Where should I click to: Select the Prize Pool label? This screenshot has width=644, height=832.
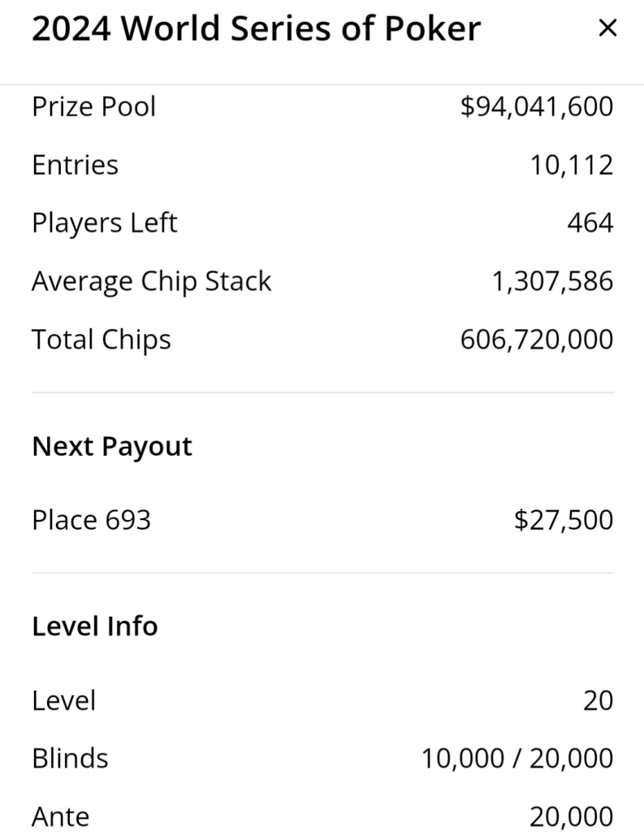tap(93, 106)
